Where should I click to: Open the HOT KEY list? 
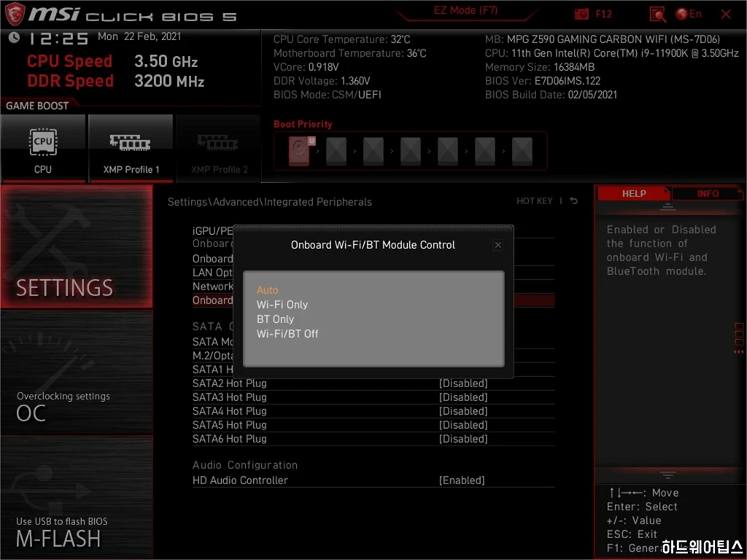point(534,201)
